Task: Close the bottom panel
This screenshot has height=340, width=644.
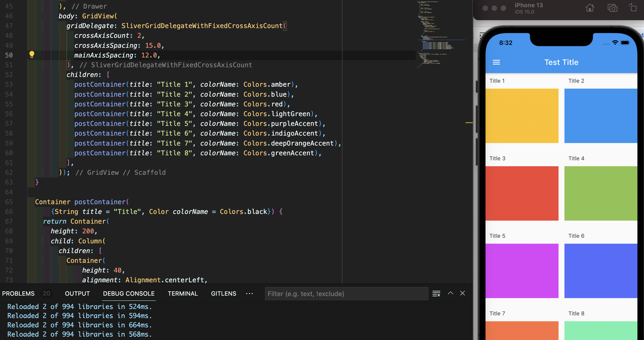Action: (x=463, y=293)
